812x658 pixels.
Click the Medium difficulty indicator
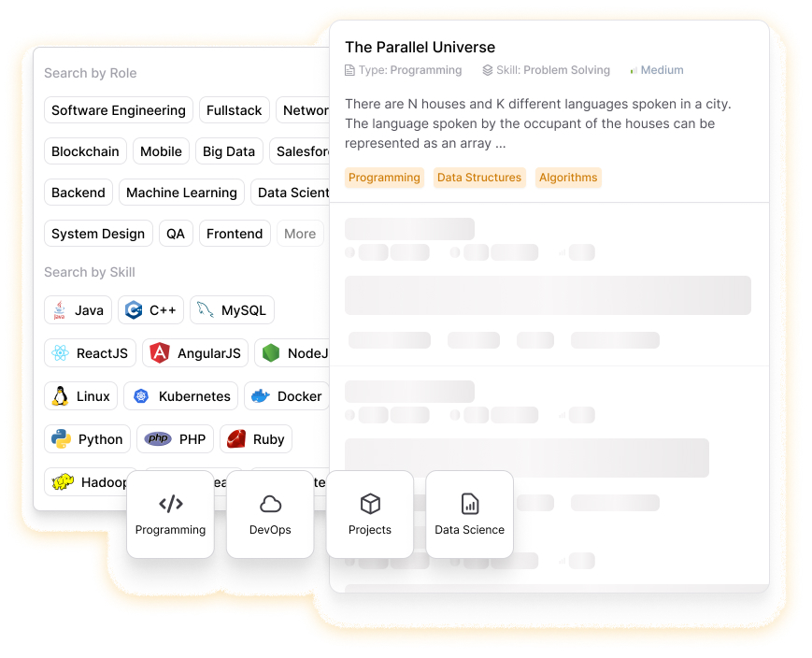click(x=656, y=69)
